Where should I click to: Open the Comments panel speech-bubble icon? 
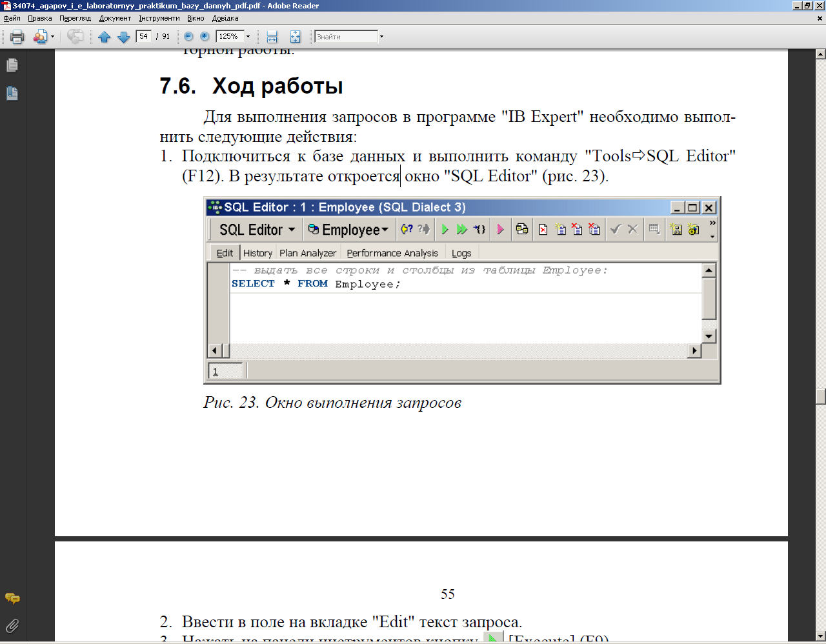pos(12,599)
